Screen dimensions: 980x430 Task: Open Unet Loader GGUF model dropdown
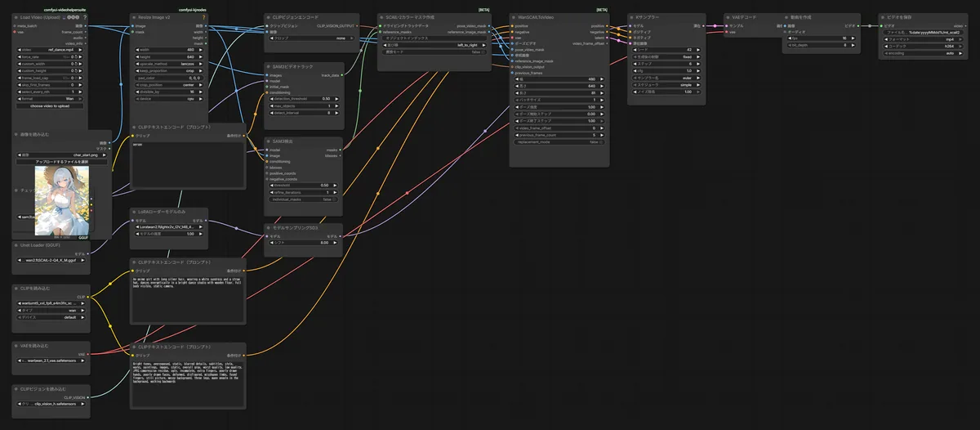[50, 260]
